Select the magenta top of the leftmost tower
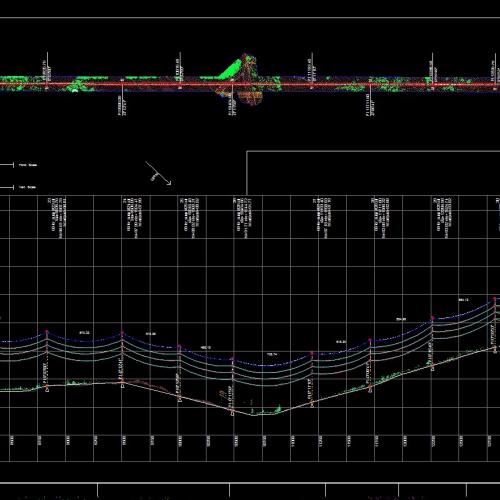The image size is (500, 500). tap(47, 332)
